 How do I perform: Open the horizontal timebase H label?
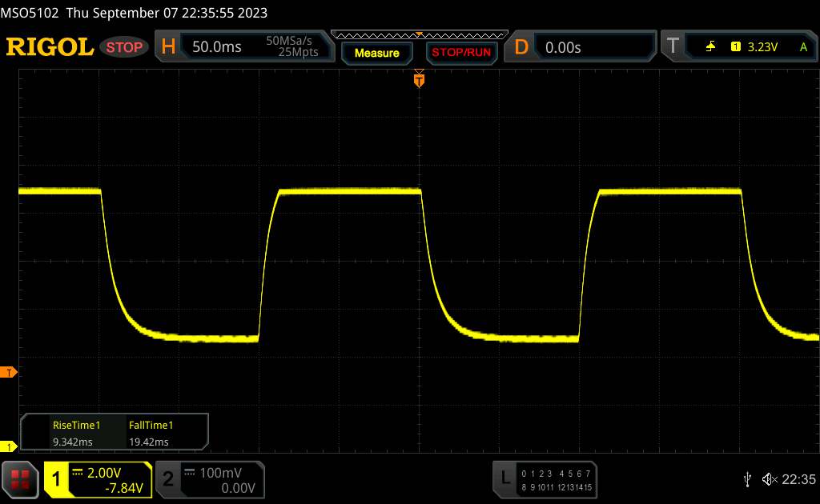click(168, 47)
